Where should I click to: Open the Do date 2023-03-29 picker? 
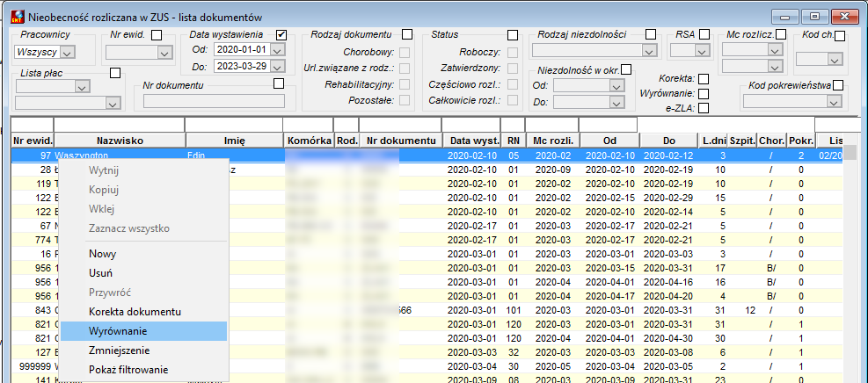278,66
